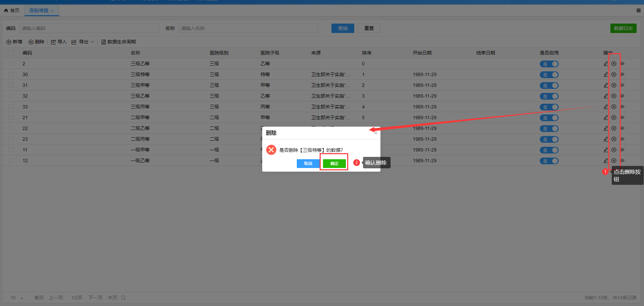Close the 删除 dialog with X
The image size is (644, 306).
376,133
